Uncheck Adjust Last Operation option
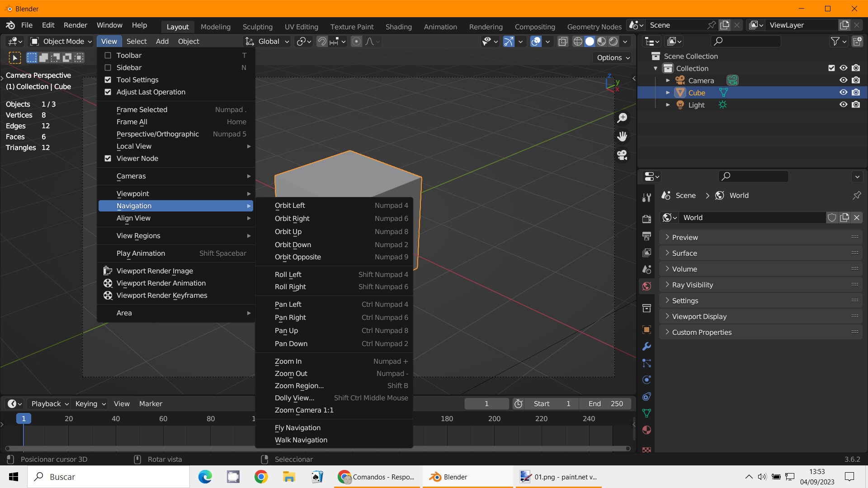Screen dimensions: 868x488 [108, 92]
